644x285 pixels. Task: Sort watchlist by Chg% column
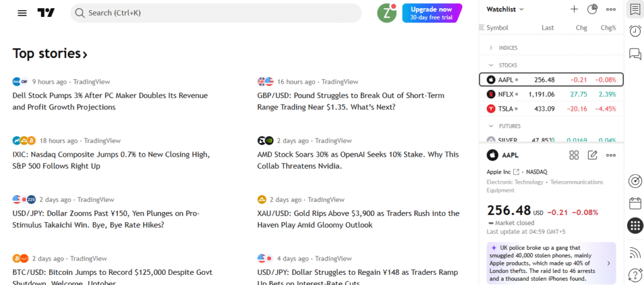608,28
